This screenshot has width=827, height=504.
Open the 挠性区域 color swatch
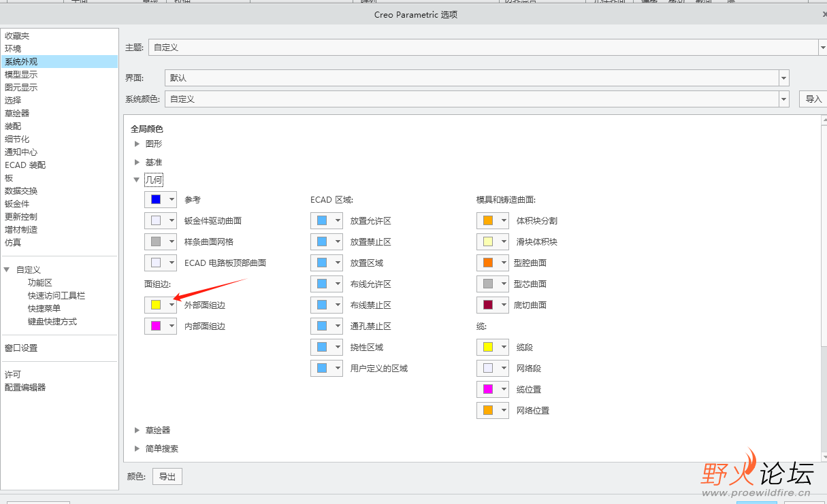327,347
